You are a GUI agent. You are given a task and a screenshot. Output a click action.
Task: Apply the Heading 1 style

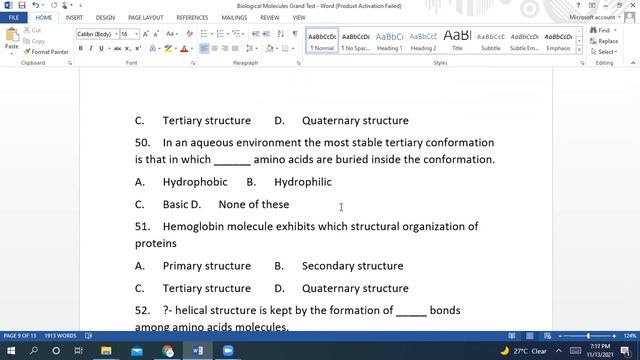click(x=389, y=41)
